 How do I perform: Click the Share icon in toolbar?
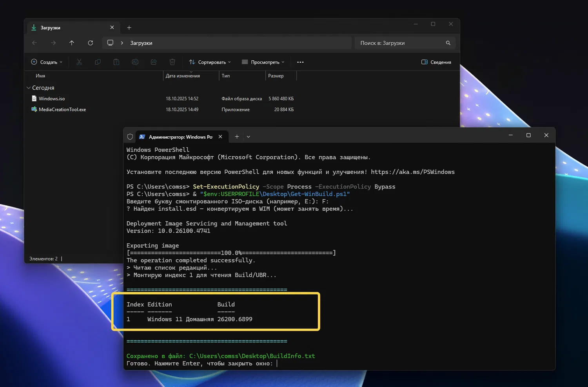154,62
